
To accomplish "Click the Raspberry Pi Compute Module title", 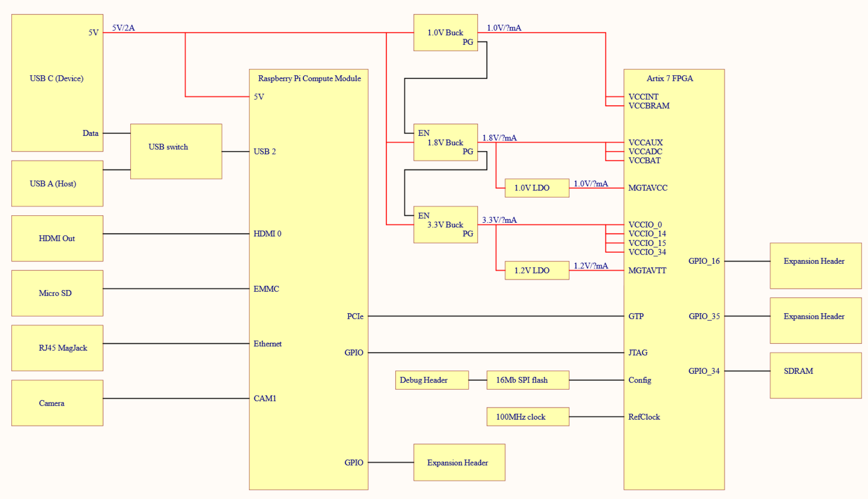I will click(309, 79).
